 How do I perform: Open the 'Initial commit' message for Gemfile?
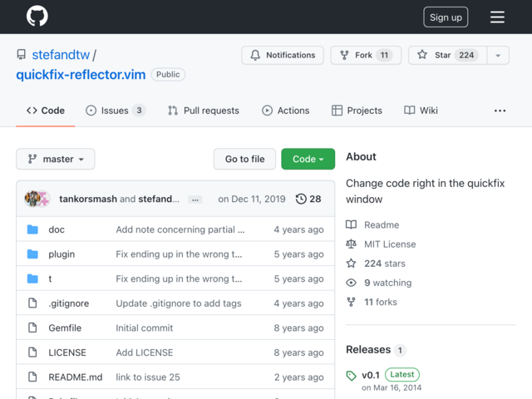144,328
